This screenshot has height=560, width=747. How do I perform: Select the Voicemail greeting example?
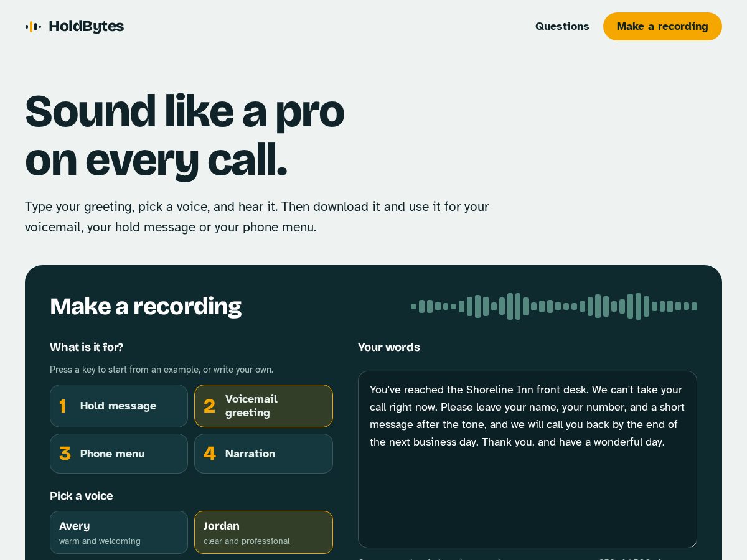click(263, 406)
